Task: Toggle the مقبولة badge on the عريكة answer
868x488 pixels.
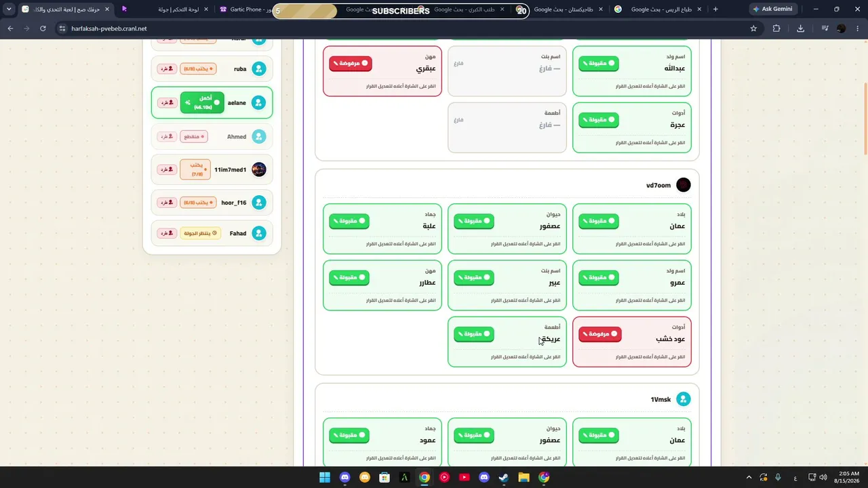Action: point(473,334)
